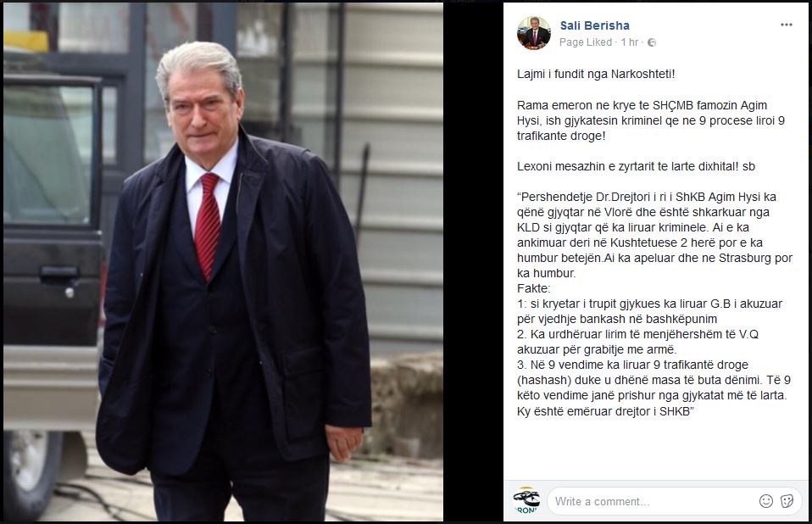Image resolution: width=812 pixels, height=524 pixels.
Task: Click the Sali Berisha round profile picture
Action: click(534, 33)
